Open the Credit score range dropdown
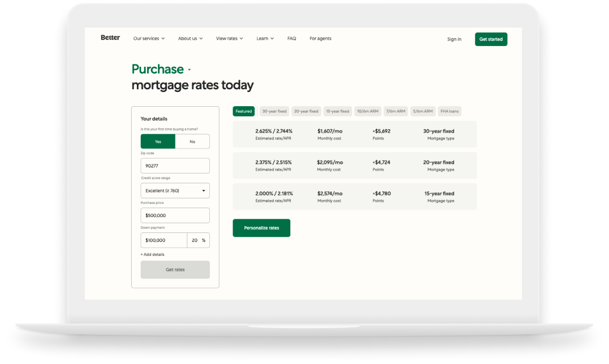The image size is (609, 364). tap(175, 190)
